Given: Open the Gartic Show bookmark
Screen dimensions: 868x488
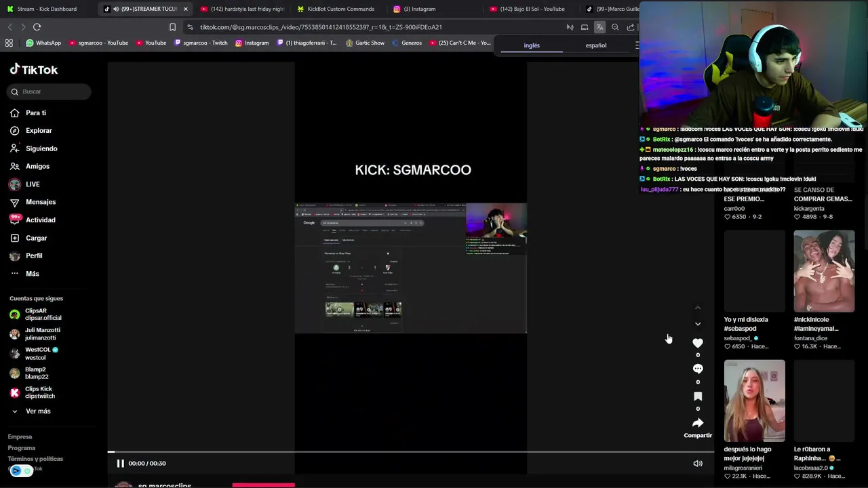Looking at the screenshot, I should tap(365, 43).
